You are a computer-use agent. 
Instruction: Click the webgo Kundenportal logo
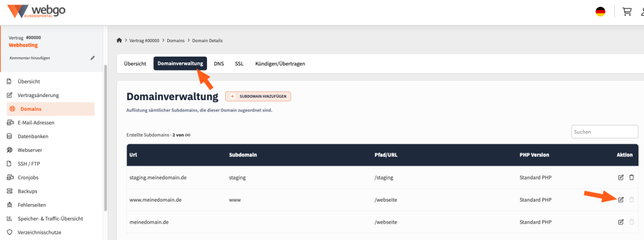tap(36, 11)
